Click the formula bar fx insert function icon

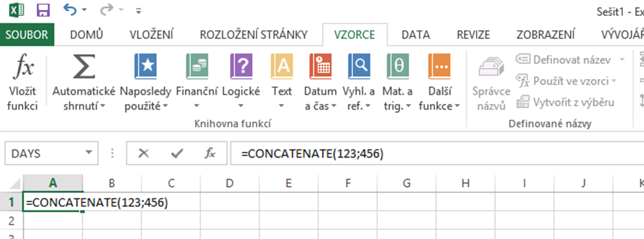pos(210,153)
